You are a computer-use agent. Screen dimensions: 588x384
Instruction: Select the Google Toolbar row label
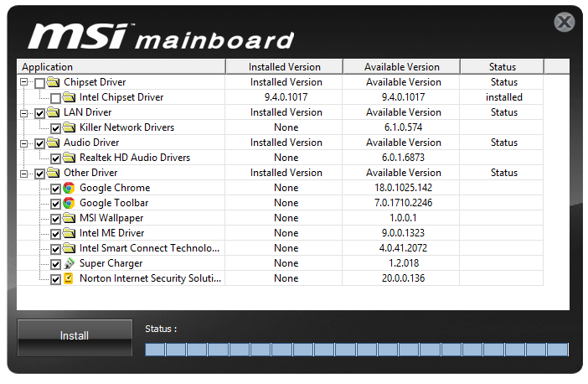coord(114,203)
